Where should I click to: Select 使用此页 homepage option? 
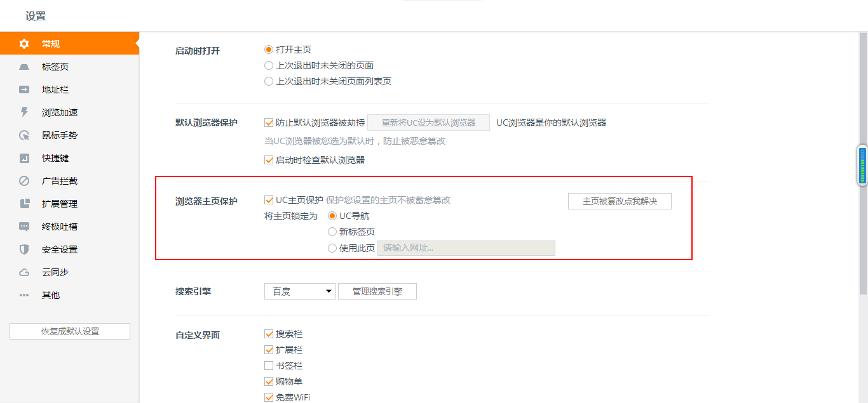coord(332,248)
